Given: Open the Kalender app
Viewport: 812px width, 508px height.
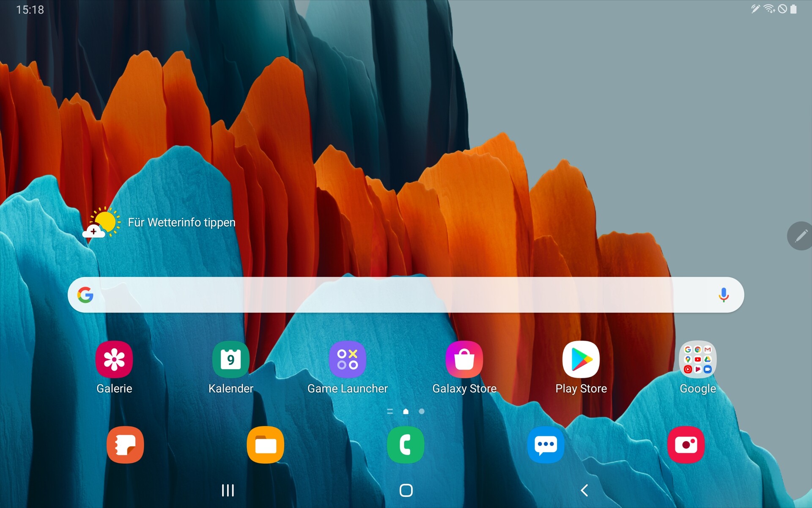Looking at the screenshot, I should coord(230,359).
